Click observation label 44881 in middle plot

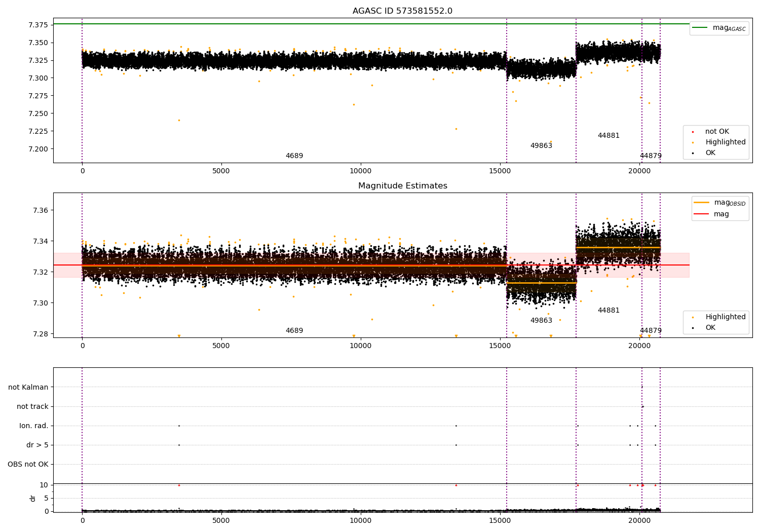(609, 311)
